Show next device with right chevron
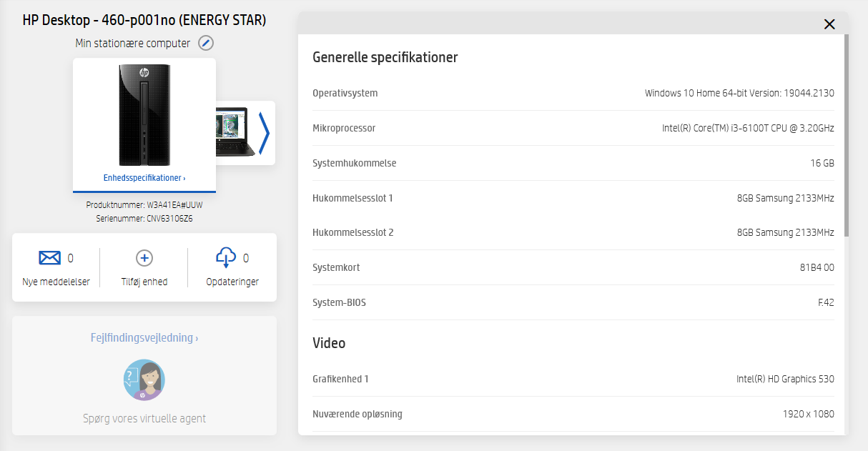Screen dimensions: 868x451 click(264, 133)
